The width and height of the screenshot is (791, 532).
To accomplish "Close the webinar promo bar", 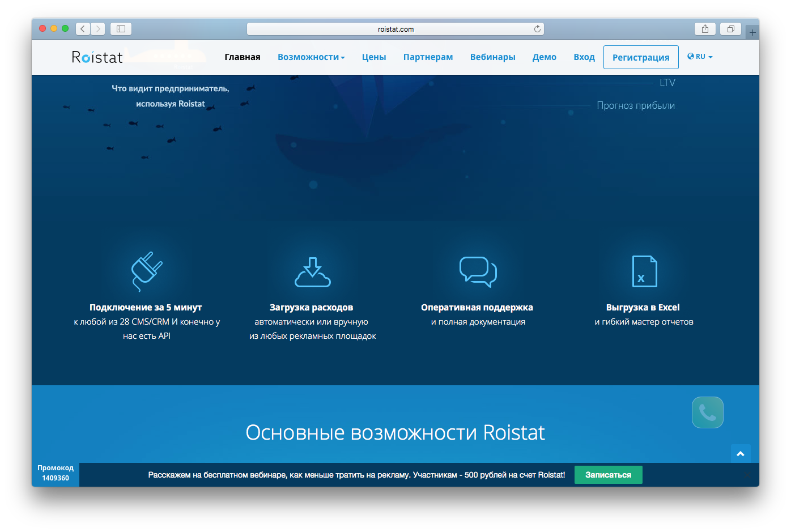I will pyautogui.click(x=748, y=475).
